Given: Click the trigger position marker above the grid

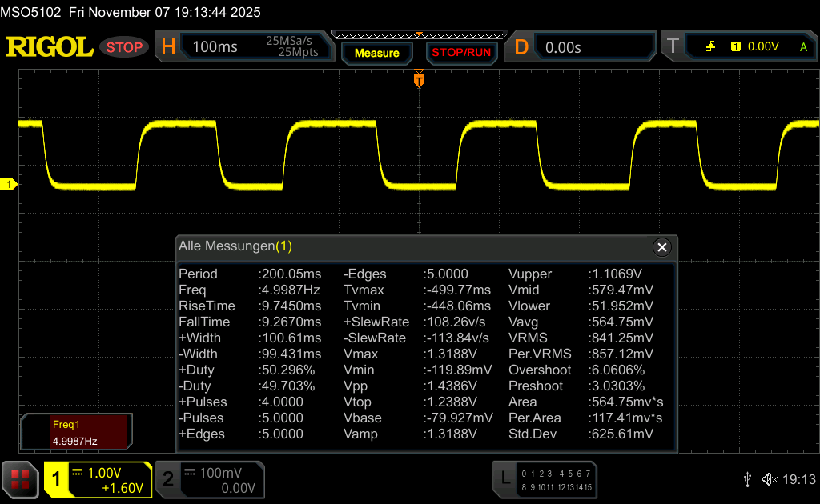Looking at the screenshot, I should 418,80.
